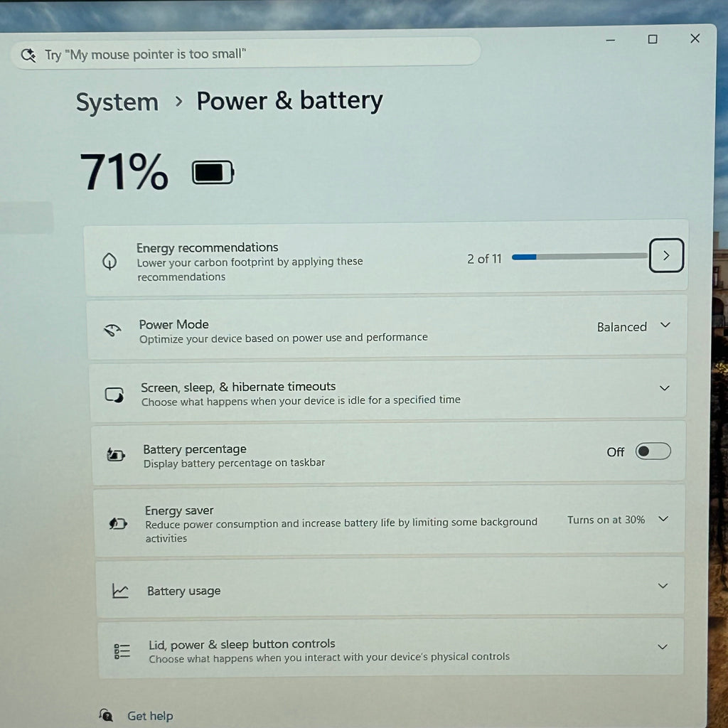Viewport: 728px width, 728px height.
Task: Open Energy recommendations arrow button
Action: point(666,255)
